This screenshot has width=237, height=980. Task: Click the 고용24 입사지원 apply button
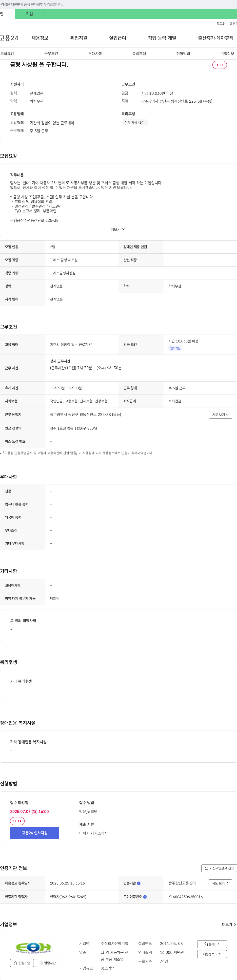click(x=35, y=833)
